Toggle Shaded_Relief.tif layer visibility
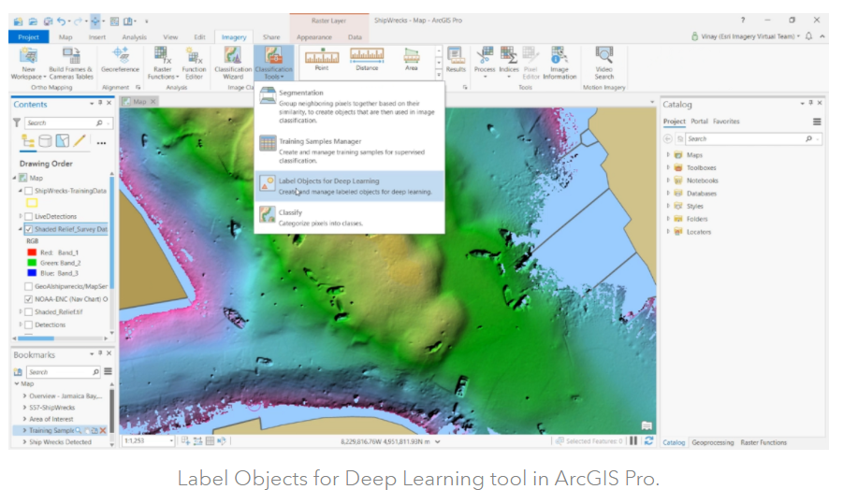This screenshot has width=843, height=504. coord(28,312)
